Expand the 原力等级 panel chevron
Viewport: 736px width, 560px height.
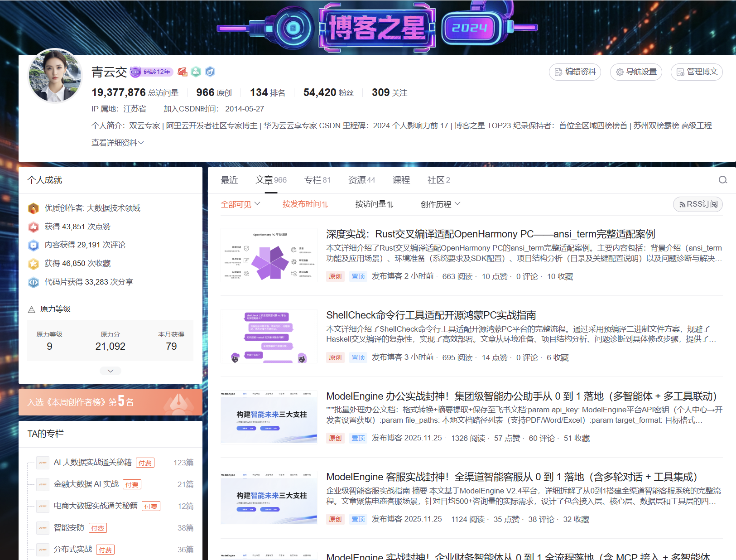point(111,371)
